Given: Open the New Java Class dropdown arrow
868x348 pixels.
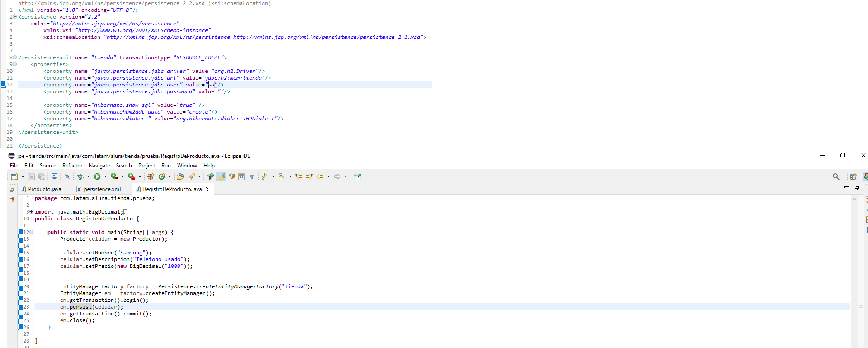Looking at the screenshot, I should tap(170, 176).
